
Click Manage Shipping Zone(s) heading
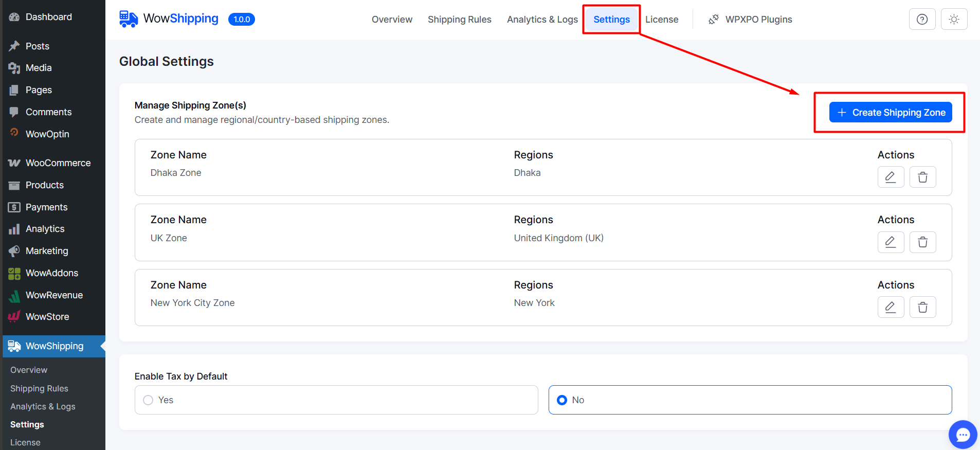coord(190,105)
